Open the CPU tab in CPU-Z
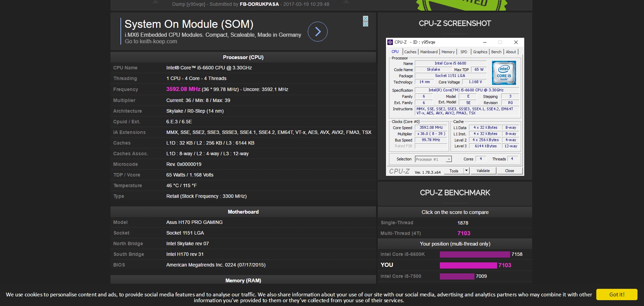This screenshot has width=644, height=306. [395, 52]
